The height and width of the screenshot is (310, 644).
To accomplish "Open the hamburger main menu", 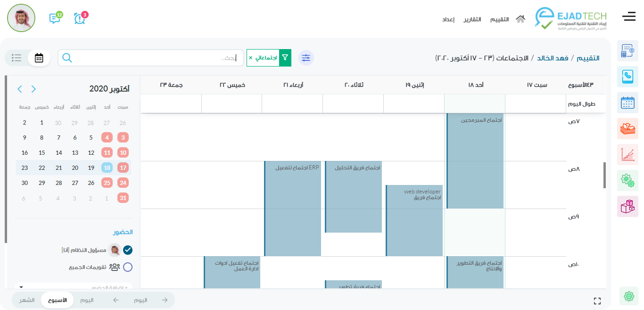I will (x=628, y=17).
